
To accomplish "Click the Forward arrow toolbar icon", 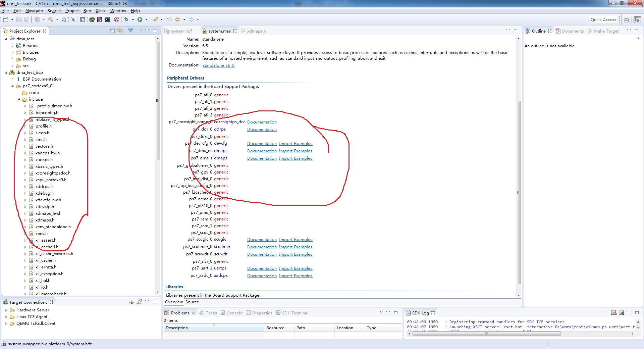I will click(191, 20).
